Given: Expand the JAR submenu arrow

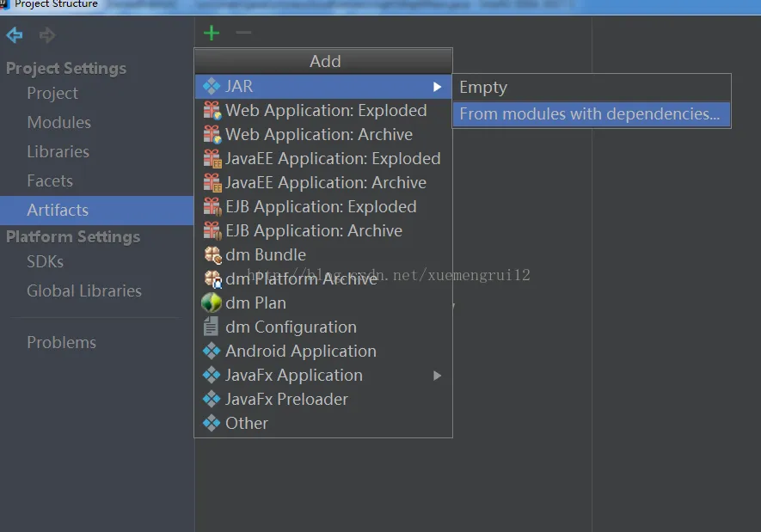Looking at the screenshot, I should (438, 87).
